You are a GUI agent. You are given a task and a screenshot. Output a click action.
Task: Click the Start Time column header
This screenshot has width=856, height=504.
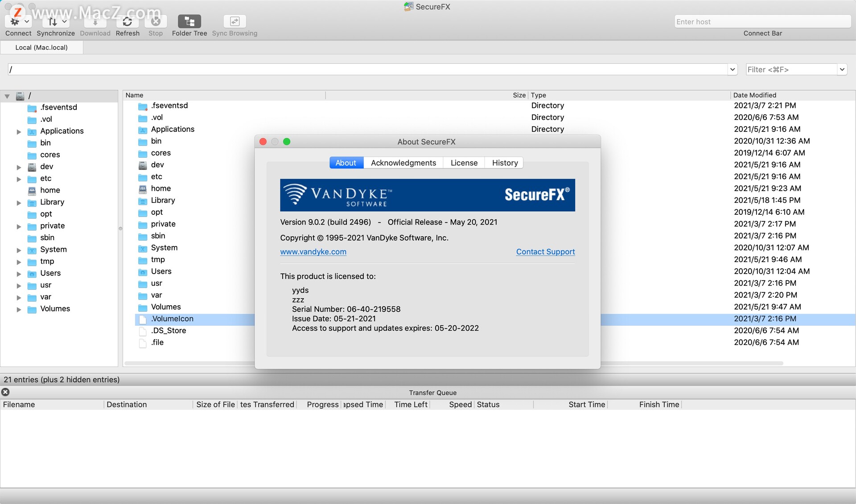pos(570,405)
